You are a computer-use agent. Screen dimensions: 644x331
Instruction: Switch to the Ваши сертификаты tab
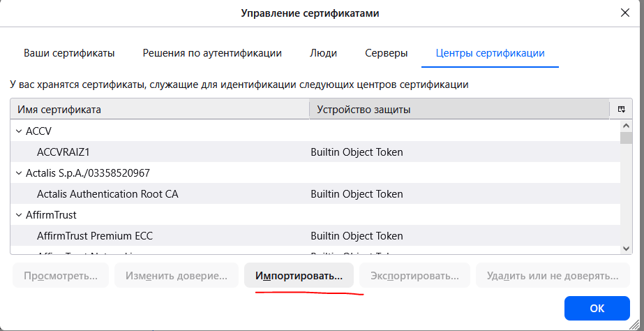tap(69, 53)
